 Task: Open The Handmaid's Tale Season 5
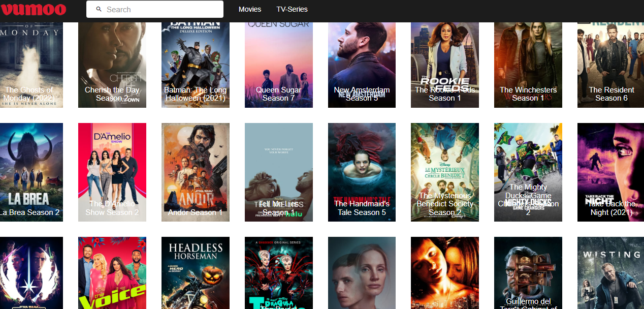(362, 172)
